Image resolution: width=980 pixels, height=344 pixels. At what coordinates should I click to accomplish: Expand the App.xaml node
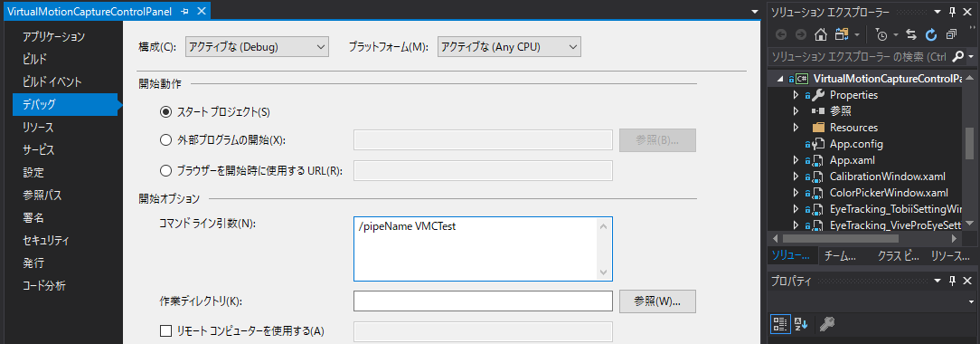click(x=796, y=160)
